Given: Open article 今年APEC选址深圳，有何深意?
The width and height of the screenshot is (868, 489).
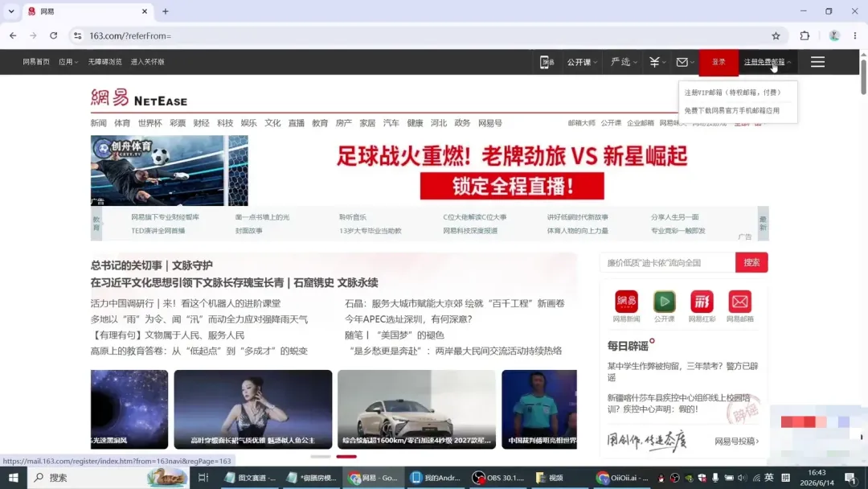Looking at the screenshot, I should point(408,319).
